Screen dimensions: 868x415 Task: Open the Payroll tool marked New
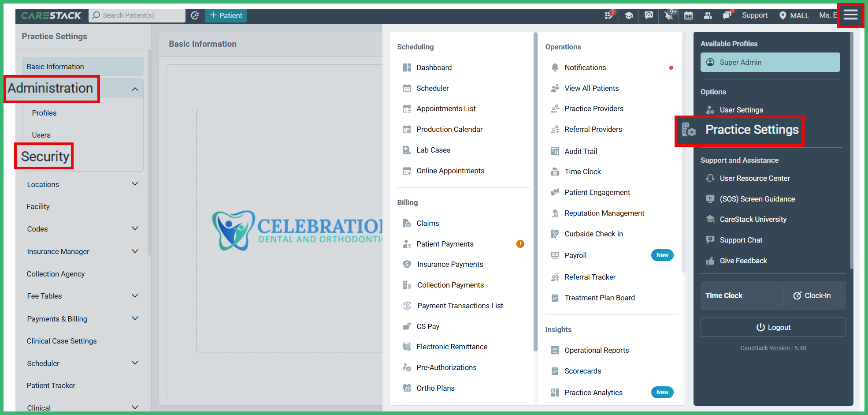click(x=575, y=255)
